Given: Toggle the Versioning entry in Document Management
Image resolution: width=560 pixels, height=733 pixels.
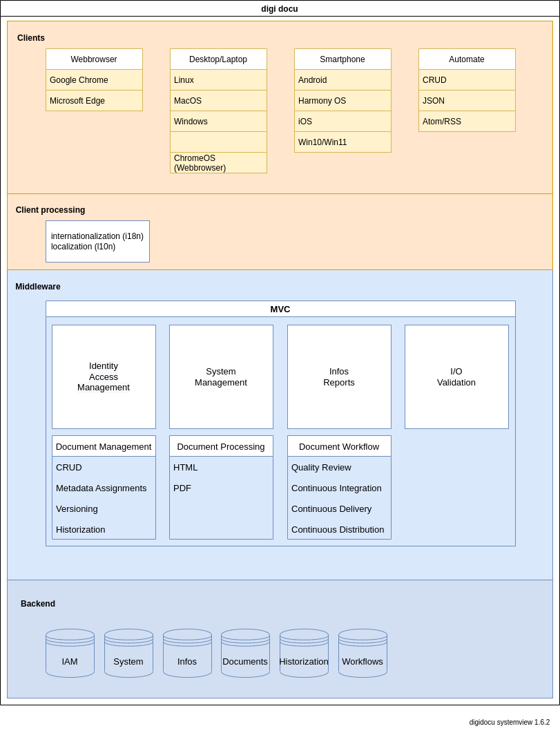Looking at the screenshot, I should 77,508.
